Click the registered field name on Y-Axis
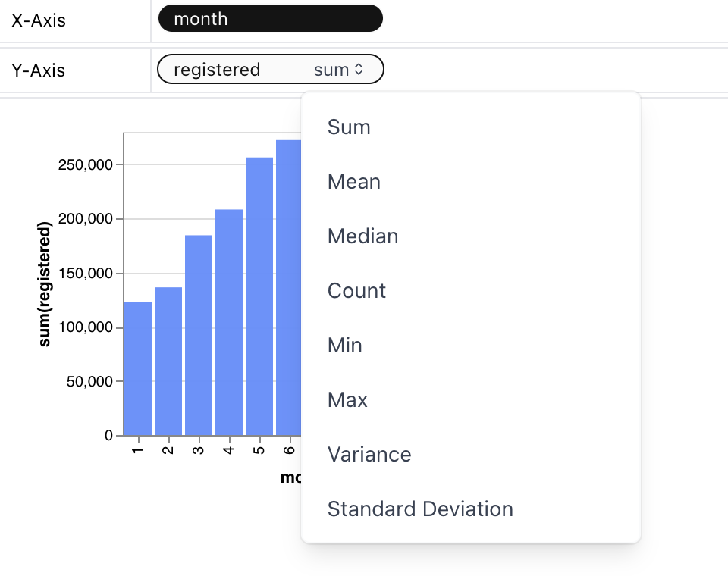 click(217, 70)
